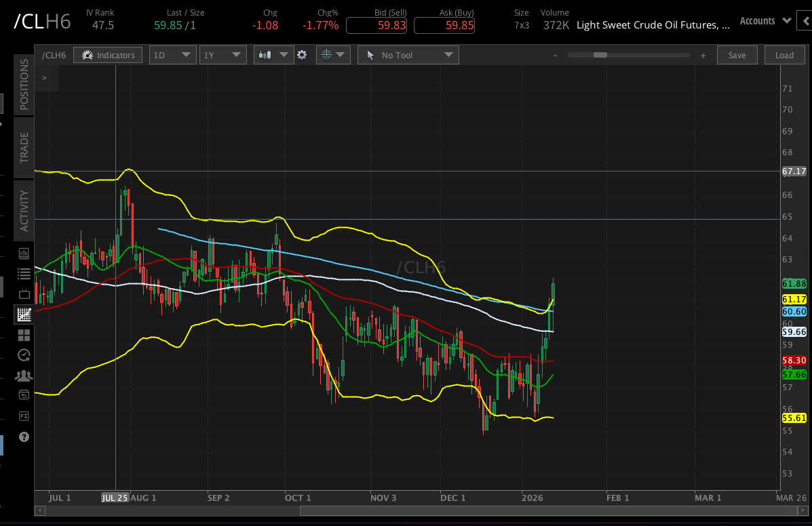The width and height of the screenshot is (812, 526).
Task: Click the 59.66 white price label
Action: (x=794, y=332)
